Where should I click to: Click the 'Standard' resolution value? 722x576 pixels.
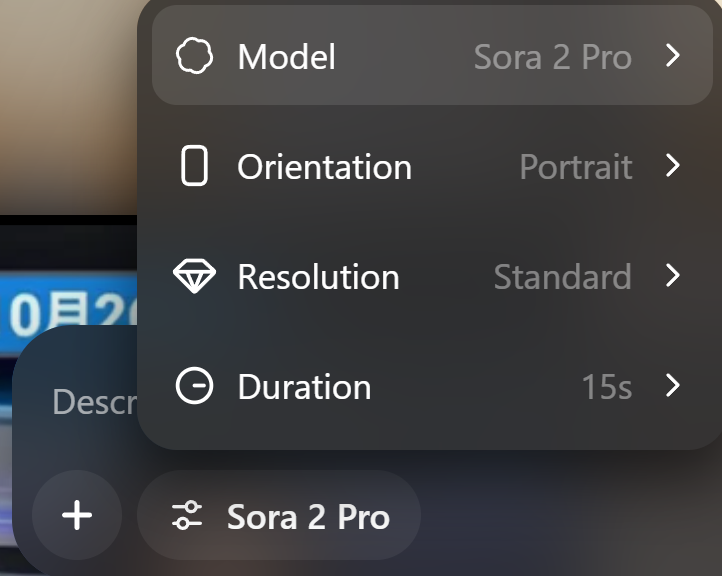562,277
